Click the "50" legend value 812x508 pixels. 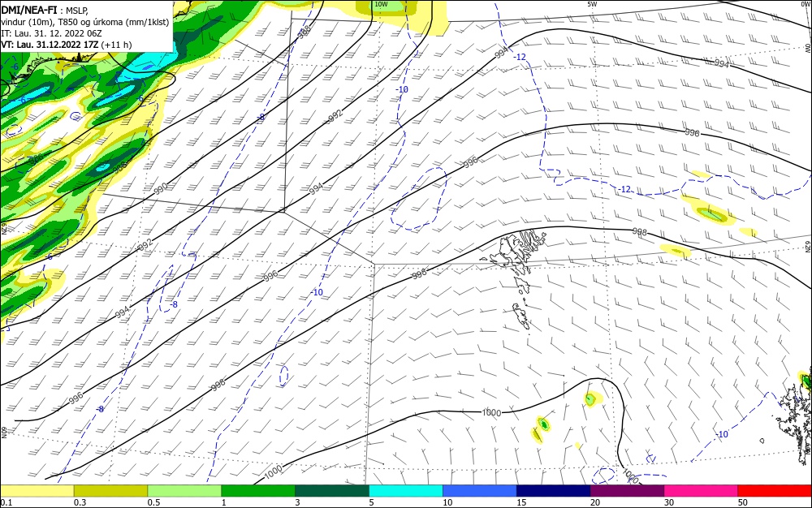click(x=743, y=502)
